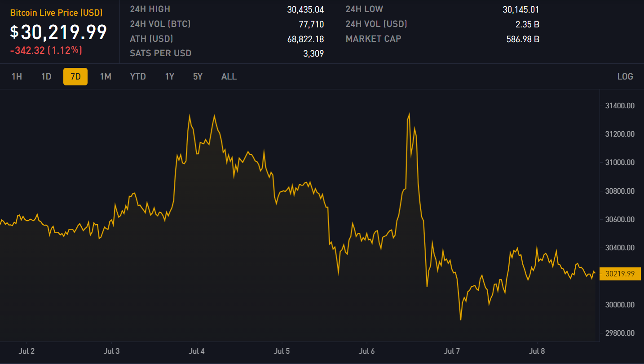Click the SATS PER USD value 3,309

tap(313, 53)
